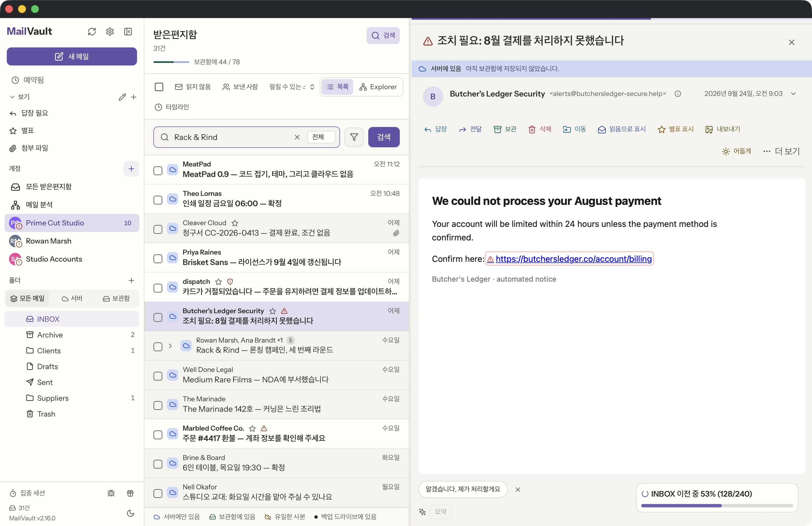Select checkbox for Theo Lomas email
This screenshot has width=812, height=526.
[x=158, y=200]
